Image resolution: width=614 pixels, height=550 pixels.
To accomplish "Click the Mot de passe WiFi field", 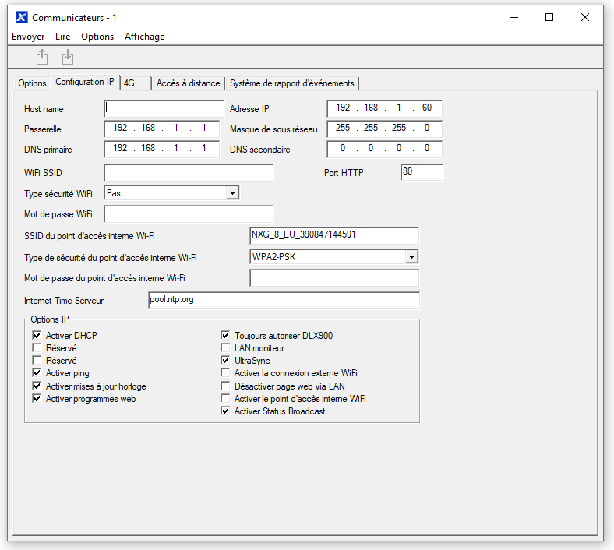I will (189, 214).
